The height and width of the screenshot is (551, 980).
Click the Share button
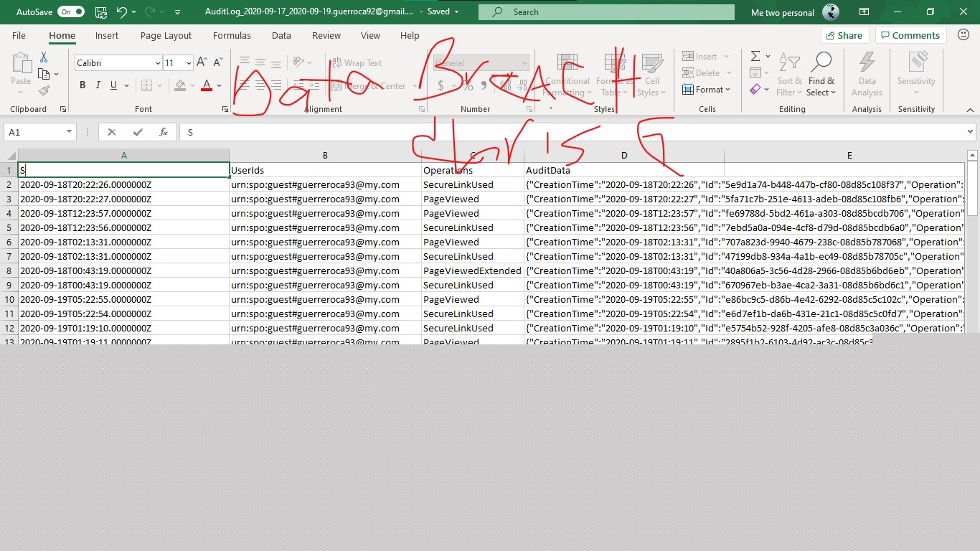[844, 35]
